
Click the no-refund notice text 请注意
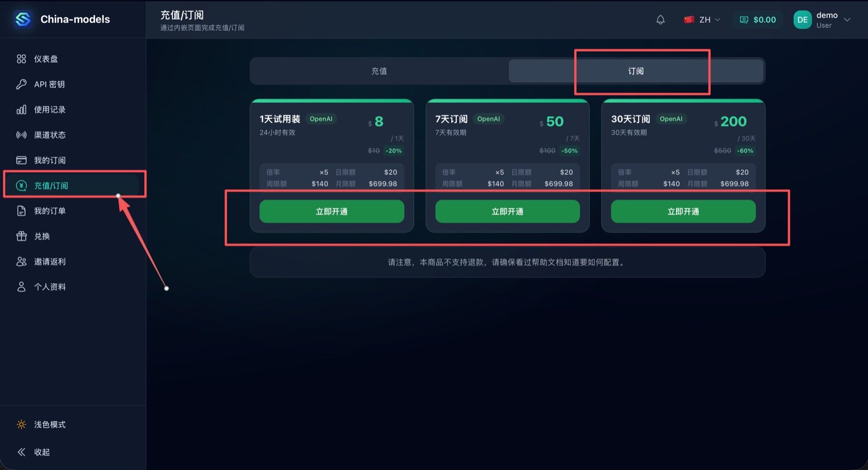(x=507, y=262)
